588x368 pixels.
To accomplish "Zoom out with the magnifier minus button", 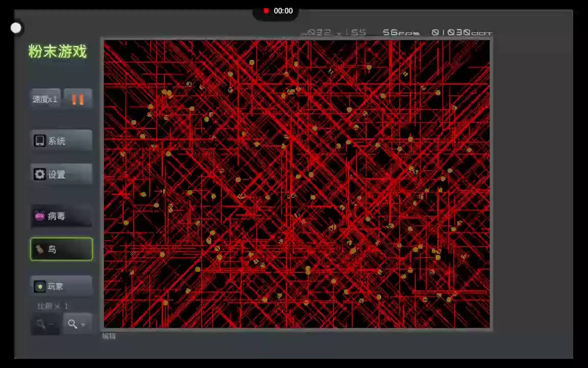I will pos(45,324).
